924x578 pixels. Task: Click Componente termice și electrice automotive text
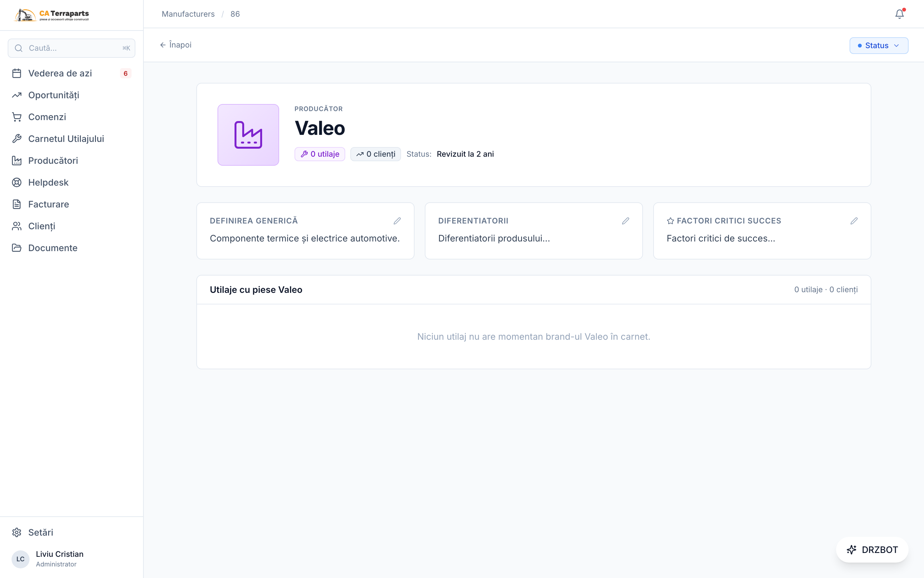(305, 239)
